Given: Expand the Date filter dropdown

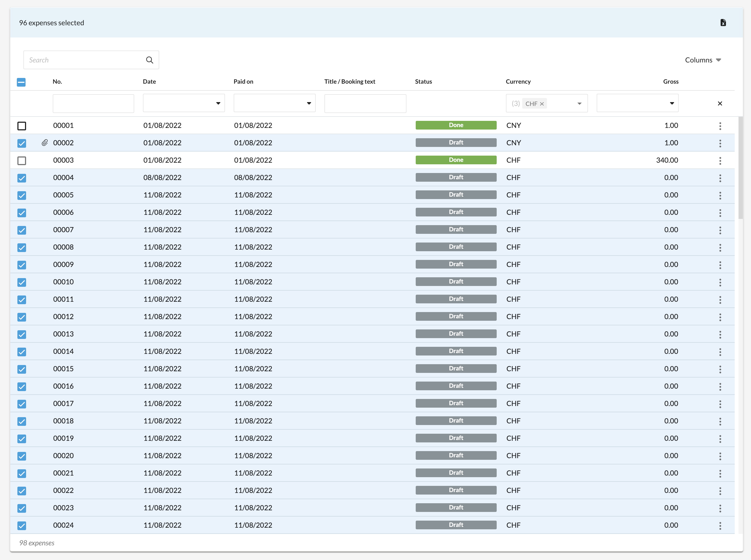Looking at the screenshot, I should tap(218, 103).
